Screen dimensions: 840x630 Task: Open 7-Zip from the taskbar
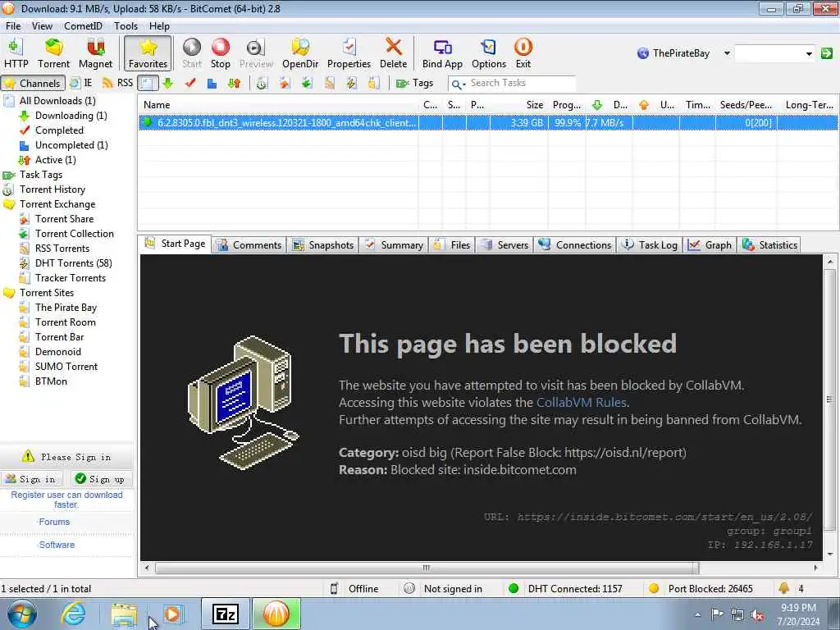pos(225,614)
